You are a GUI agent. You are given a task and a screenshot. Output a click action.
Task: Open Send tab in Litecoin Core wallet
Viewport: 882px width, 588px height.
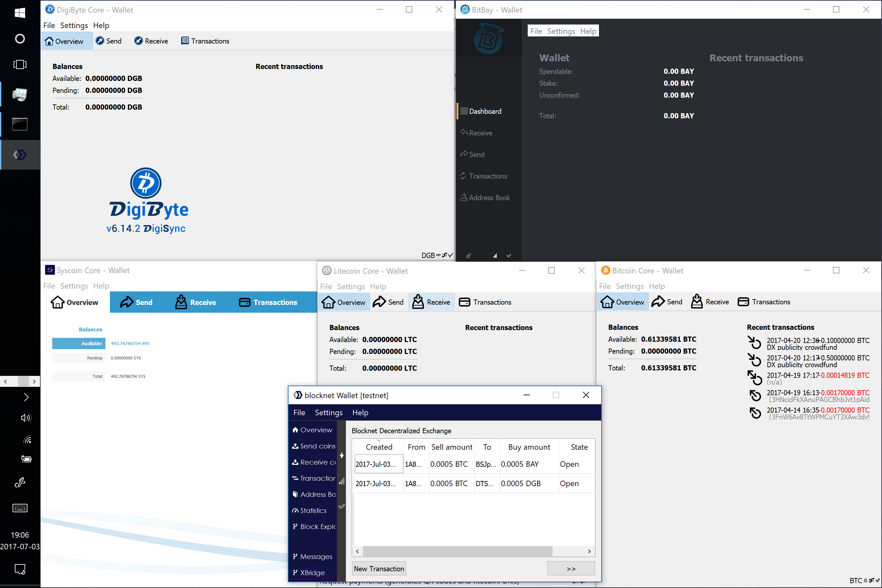(388, 302)
